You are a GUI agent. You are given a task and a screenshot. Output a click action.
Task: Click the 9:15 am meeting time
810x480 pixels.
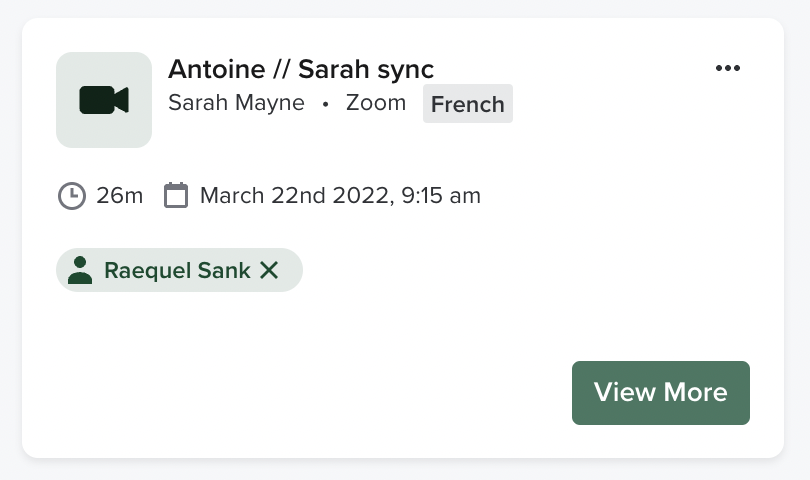click(441, 195)
